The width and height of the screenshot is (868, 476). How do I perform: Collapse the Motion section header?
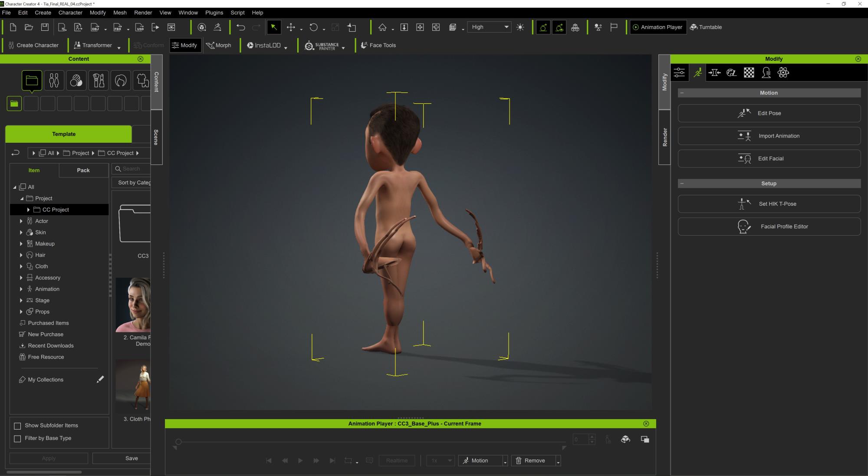[682, 93]
